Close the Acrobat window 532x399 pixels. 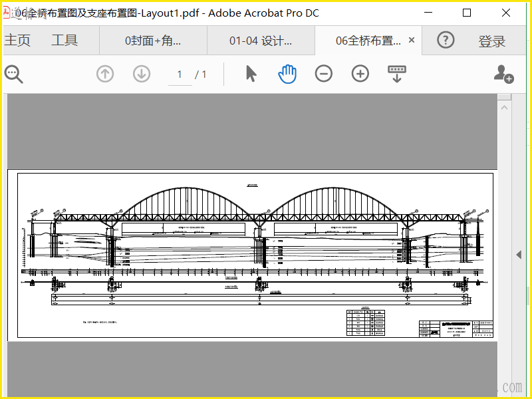pos(506,13)
